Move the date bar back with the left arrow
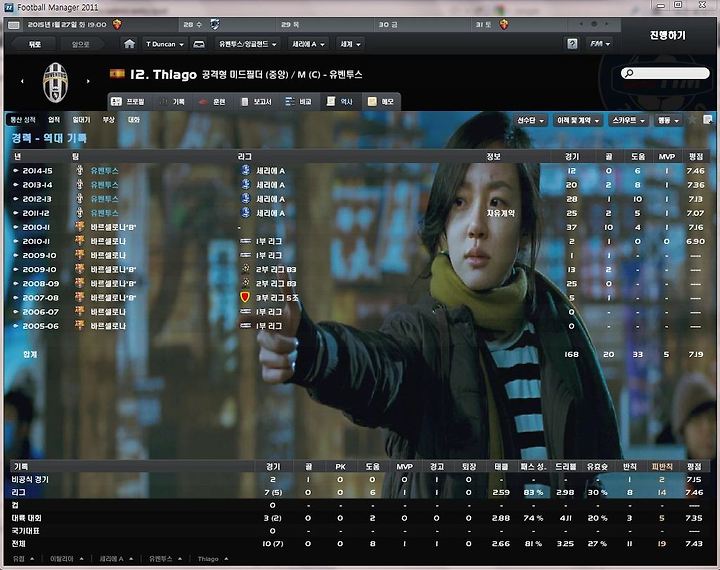720x570 pixels. point(581,24)
